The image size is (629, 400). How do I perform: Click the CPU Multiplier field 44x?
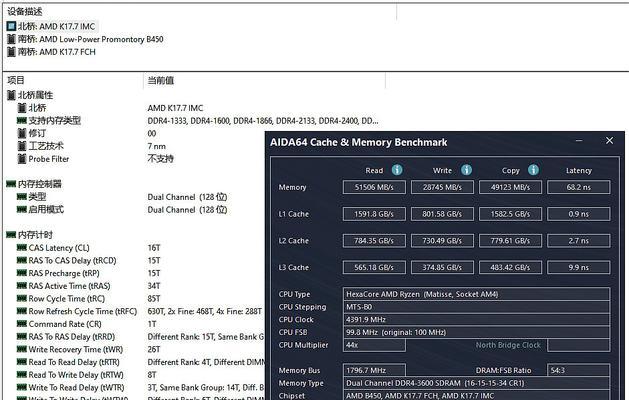click(x=374, y=345)
